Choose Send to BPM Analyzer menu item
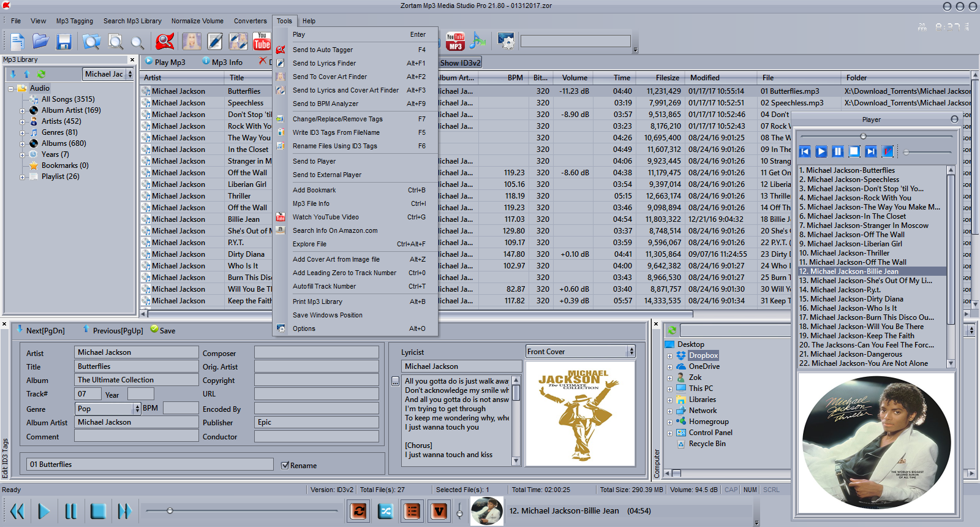The width and height of the screenshot is (980, 527). coord(355,104)
